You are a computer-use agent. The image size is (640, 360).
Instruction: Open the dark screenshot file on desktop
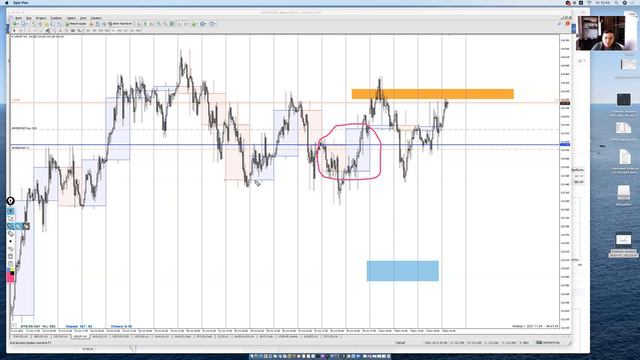point(623,100)
